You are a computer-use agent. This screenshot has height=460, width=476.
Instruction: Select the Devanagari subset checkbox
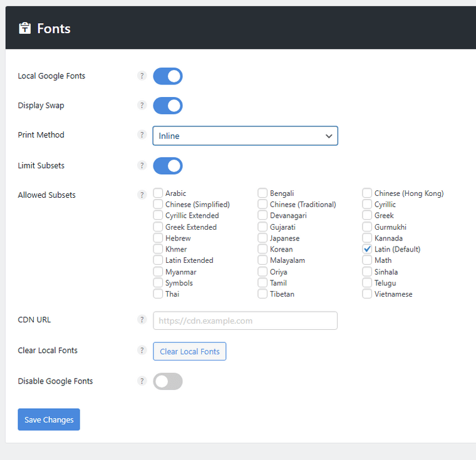click(x=262, y=215)
